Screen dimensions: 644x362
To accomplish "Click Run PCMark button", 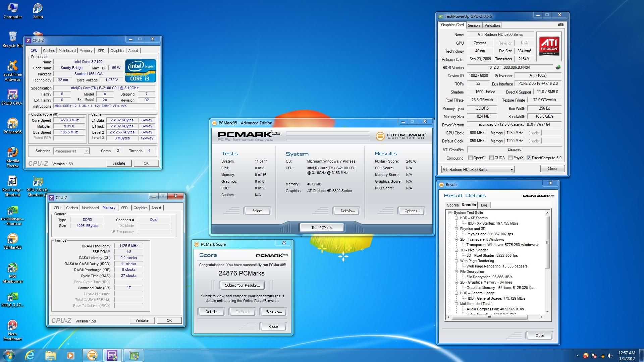I will coord(322,228).
